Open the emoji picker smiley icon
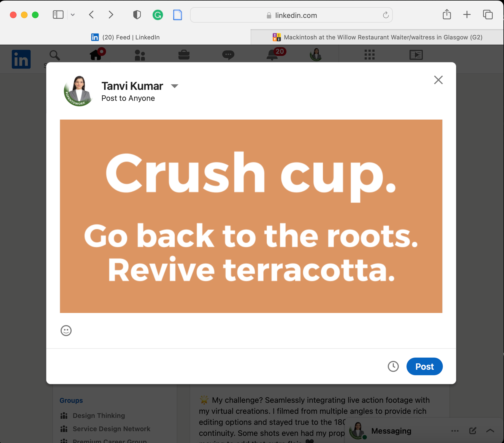Screen dimensions: 504x443 [66, 331]
